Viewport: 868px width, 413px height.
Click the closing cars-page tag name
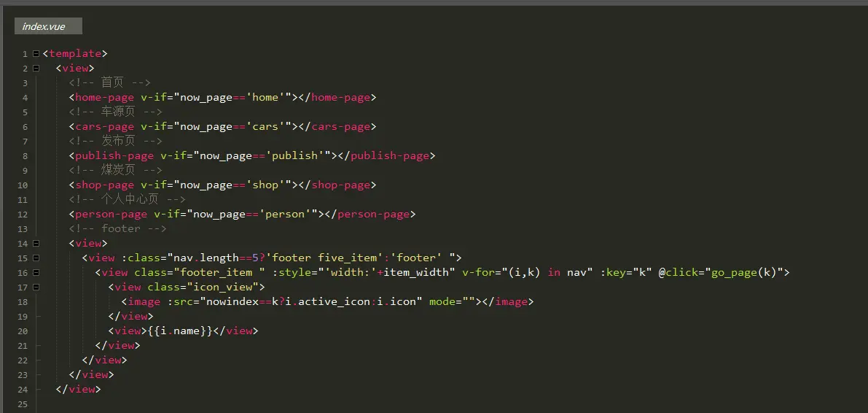(x=340, y=127)
